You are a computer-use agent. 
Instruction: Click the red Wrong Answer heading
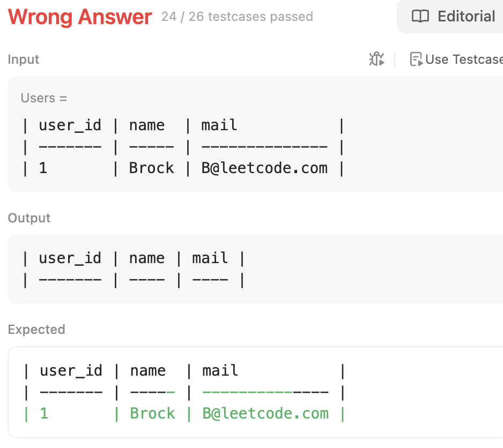pyautogui.click(x=80, y=17)
